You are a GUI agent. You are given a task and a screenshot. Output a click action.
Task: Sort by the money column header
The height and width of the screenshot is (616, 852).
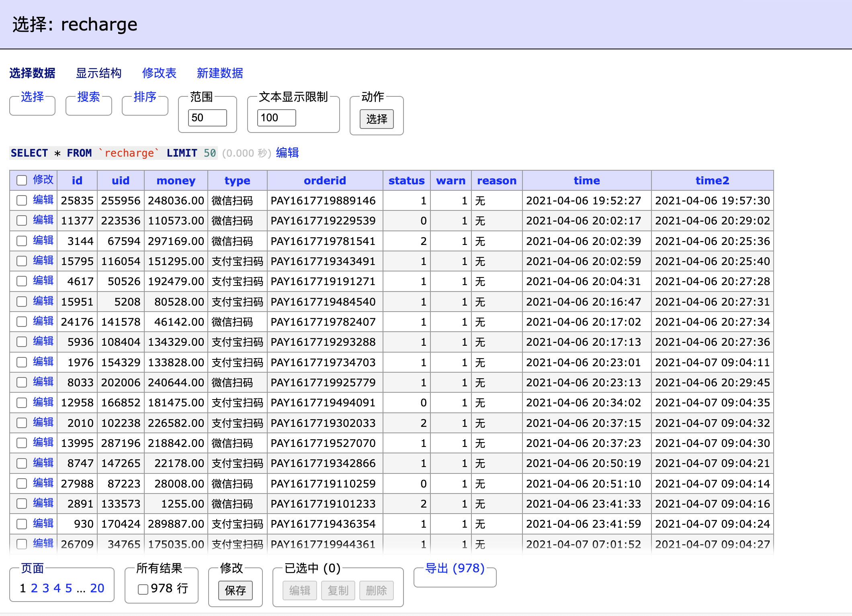point(176,181)
